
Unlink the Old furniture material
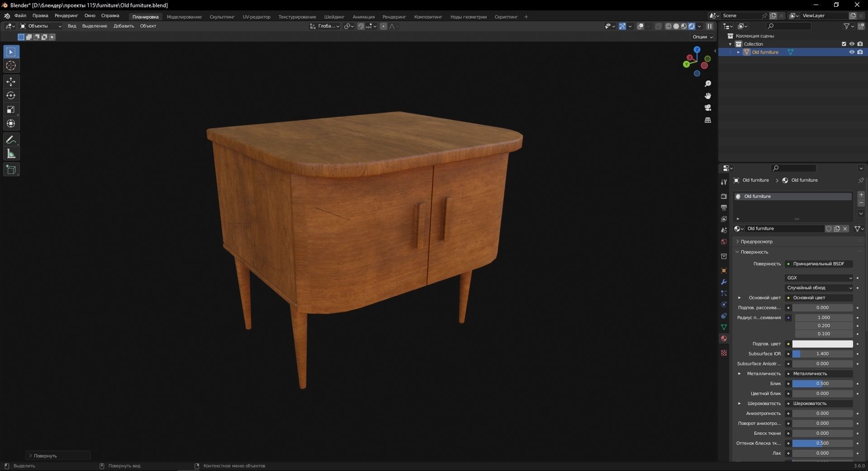pos(845,229)
